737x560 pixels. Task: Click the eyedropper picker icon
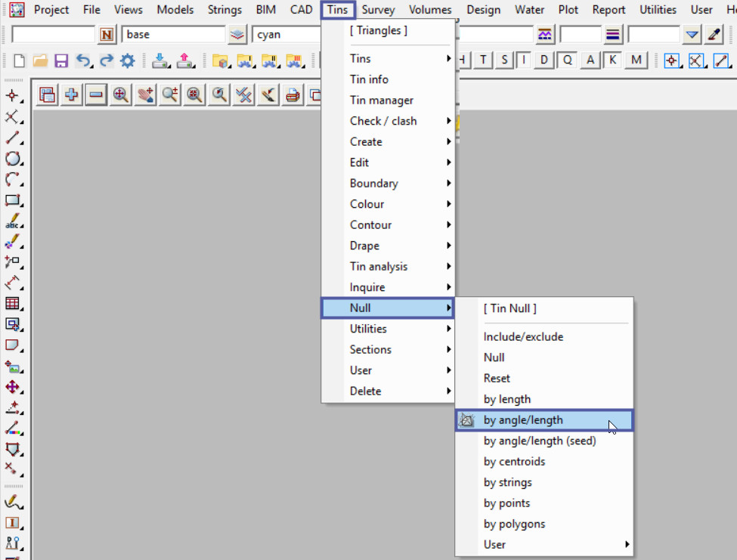(714, 35)
